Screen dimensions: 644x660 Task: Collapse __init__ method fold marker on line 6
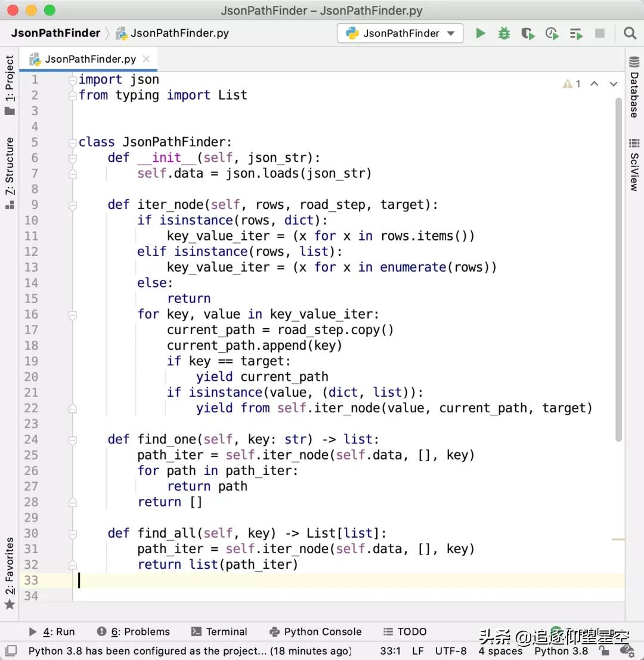pos(72,158)
